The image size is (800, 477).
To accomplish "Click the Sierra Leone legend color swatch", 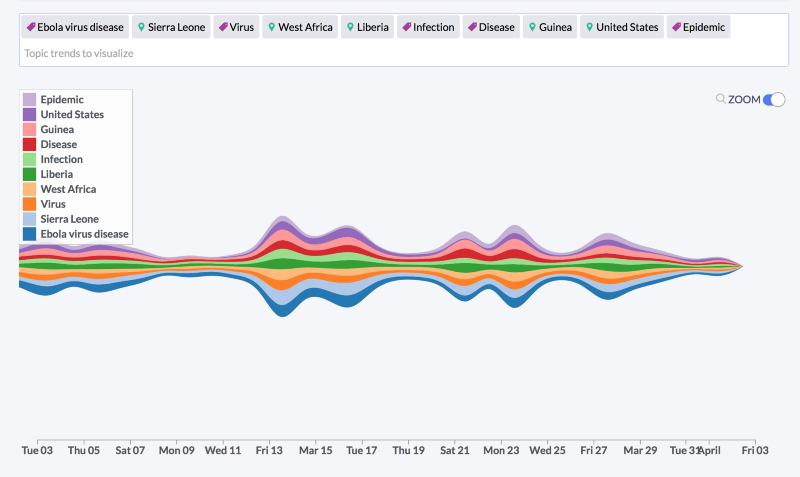I will coord(30,219).
